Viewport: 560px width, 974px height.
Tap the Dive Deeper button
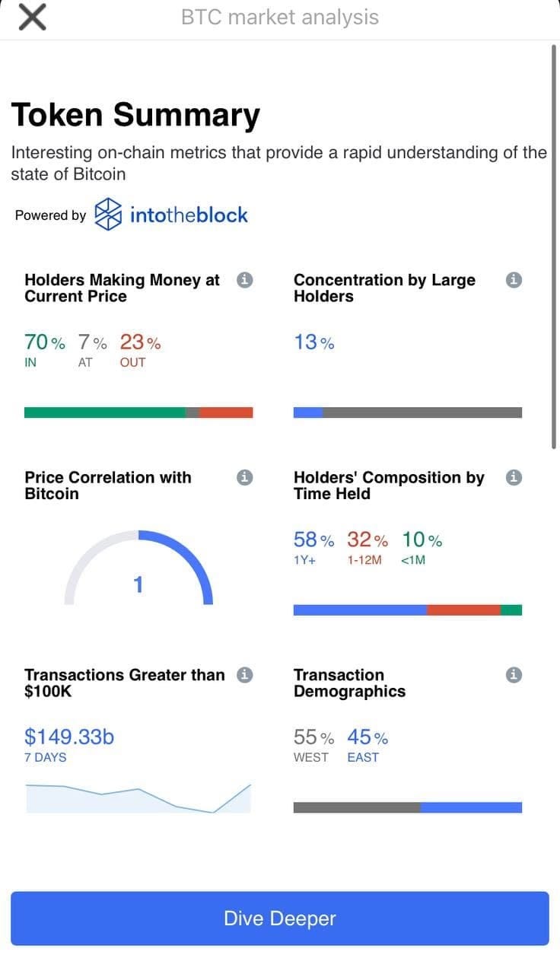click(280, 918)
